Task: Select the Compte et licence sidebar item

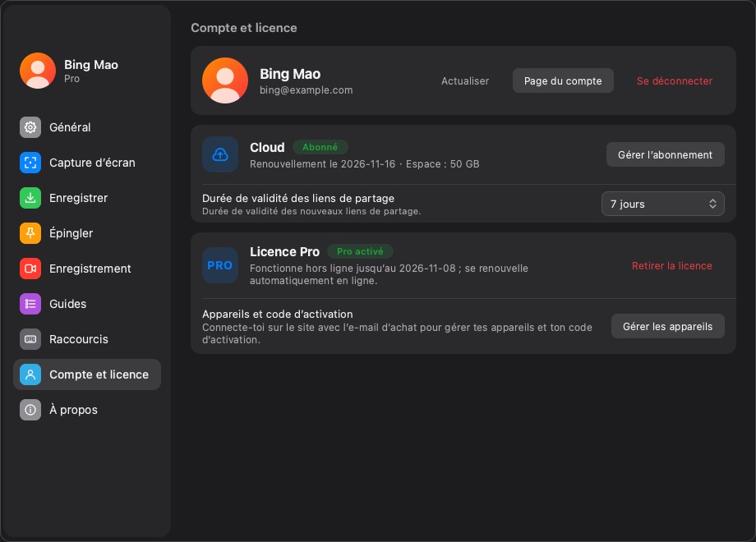Action: click(87, 374)
